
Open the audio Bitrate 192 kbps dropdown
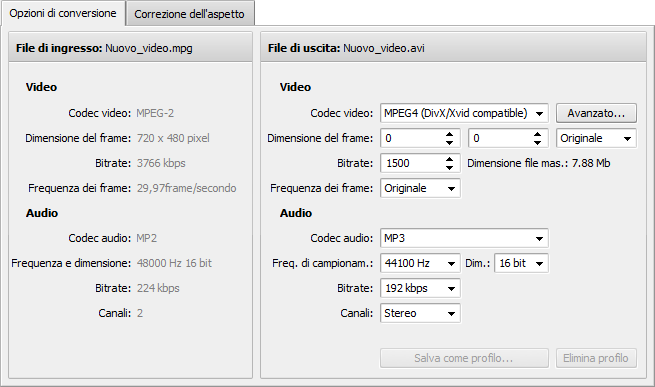[420, 288]
